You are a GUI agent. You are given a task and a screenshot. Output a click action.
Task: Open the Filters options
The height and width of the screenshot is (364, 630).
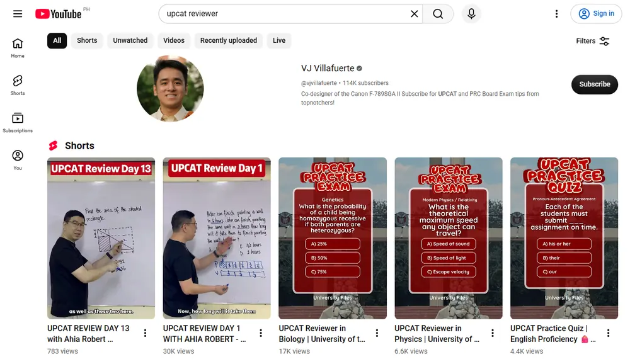pos(593,41)
